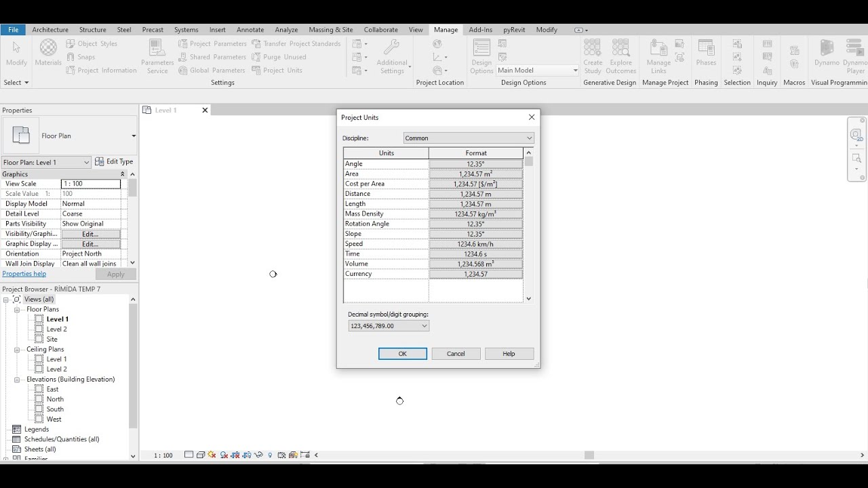This screenshot has width=868, height=488.
Task: Click the 1 : 100 scale in view bar
Action: (163, 455)
